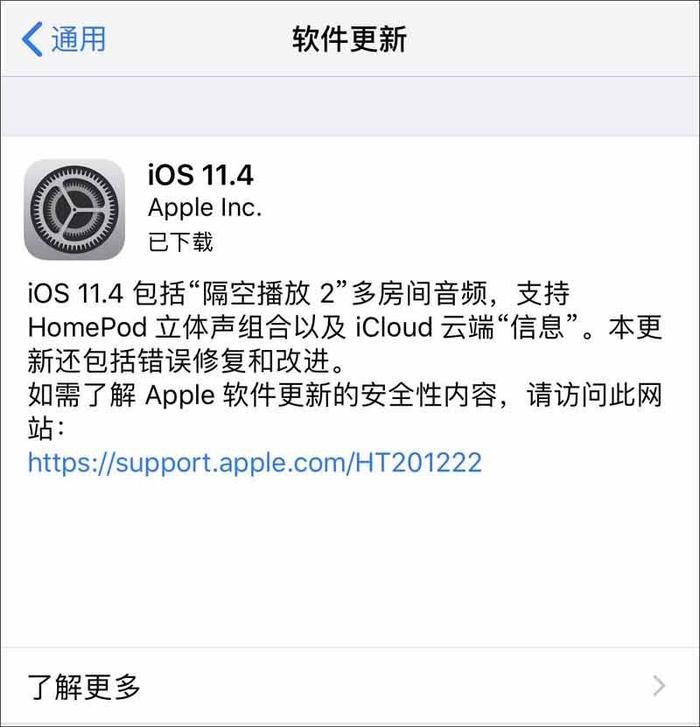
Task: Tap the 站: text before link
Action: 45,428
